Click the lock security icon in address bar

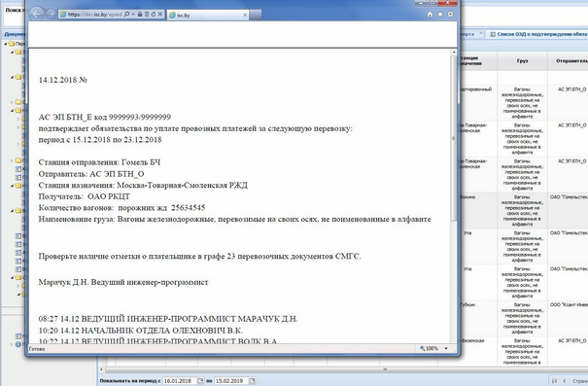click(140, 15)
